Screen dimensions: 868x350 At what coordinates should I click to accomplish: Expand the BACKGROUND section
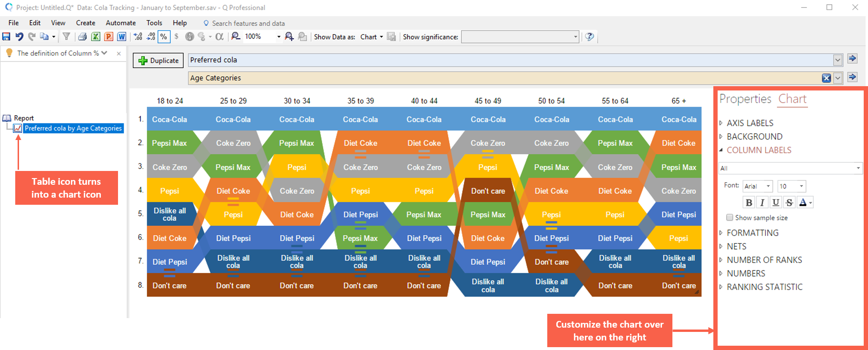754,137
